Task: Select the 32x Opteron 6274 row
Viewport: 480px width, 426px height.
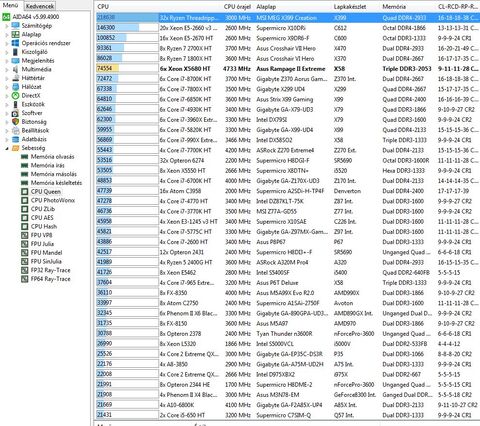Action: click(288, 160)
